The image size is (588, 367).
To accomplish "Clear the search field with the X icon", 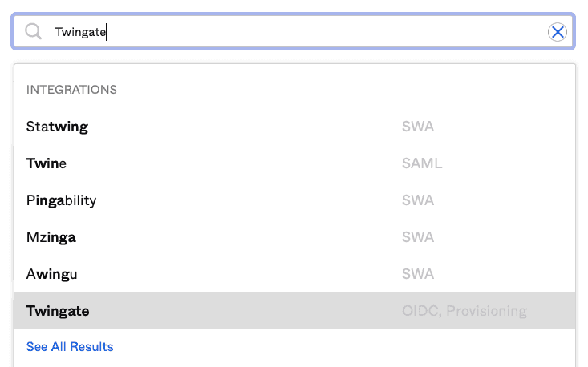I will pyautogui.click(x=557, y=32).
